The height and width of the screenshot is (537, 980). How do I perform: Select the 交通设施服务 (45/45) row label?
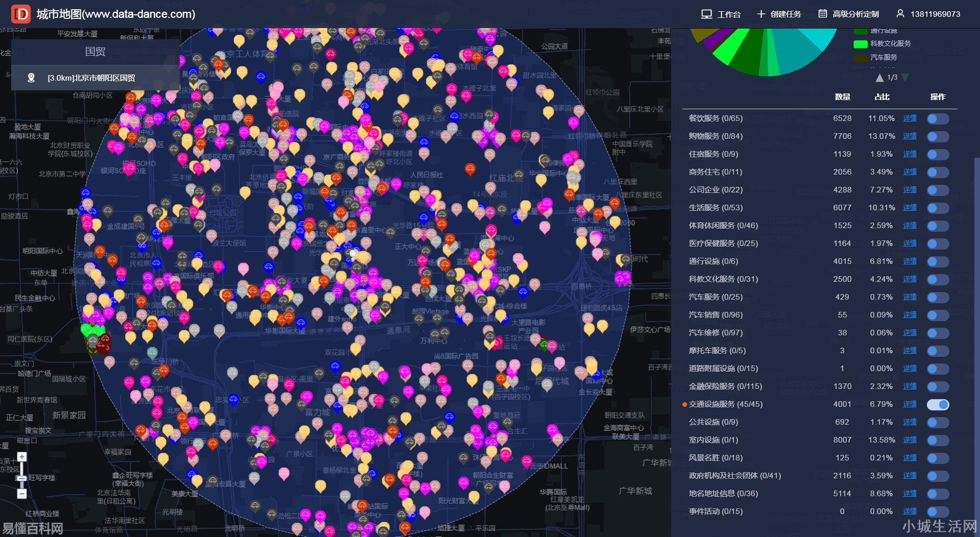(x=726, y=404)
